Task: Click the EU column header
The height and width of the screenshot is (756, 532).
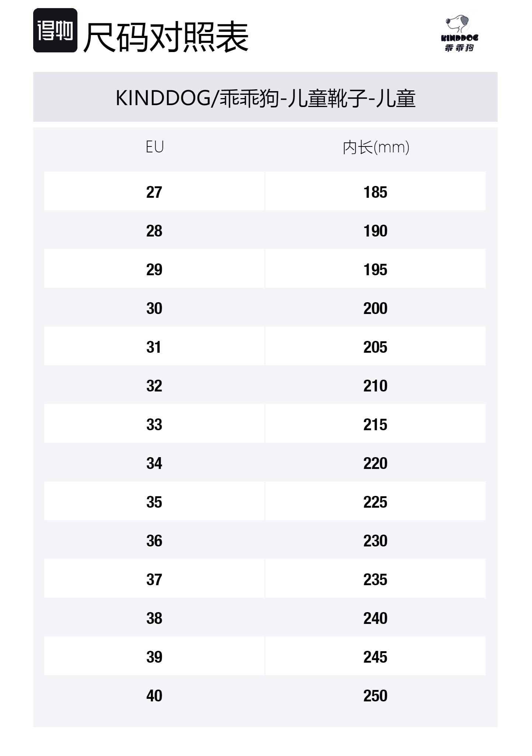Action: pyautogui.click(x=154, y=147)
